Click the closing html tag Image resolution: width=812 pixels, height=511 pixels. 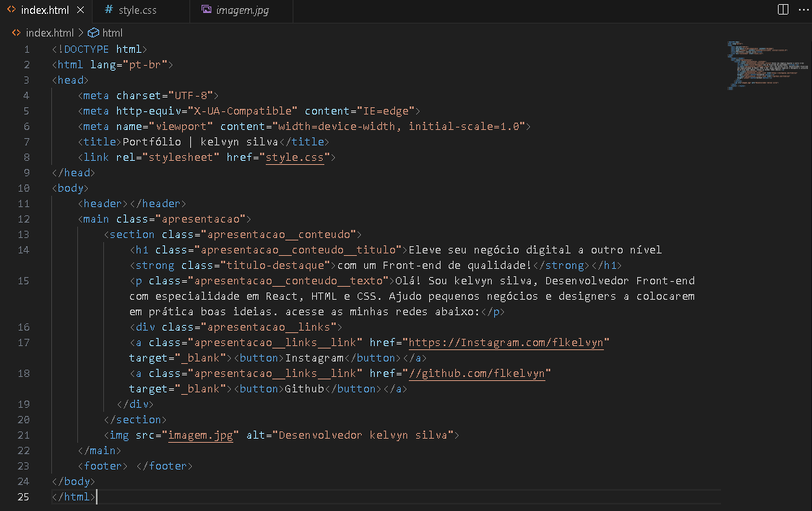(73, 497)
